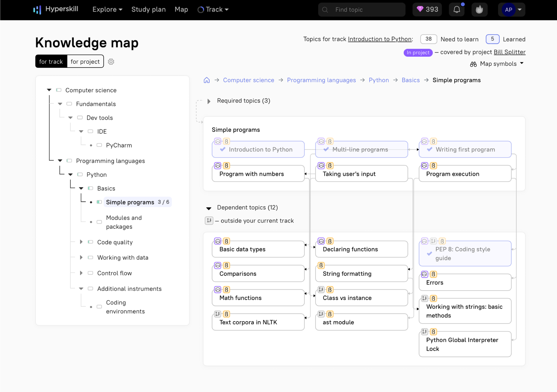Click the outside-track icon on Text corpora in NLTK
The height and width of the screenshot is (392, 557).
click(x=218, y=314)
